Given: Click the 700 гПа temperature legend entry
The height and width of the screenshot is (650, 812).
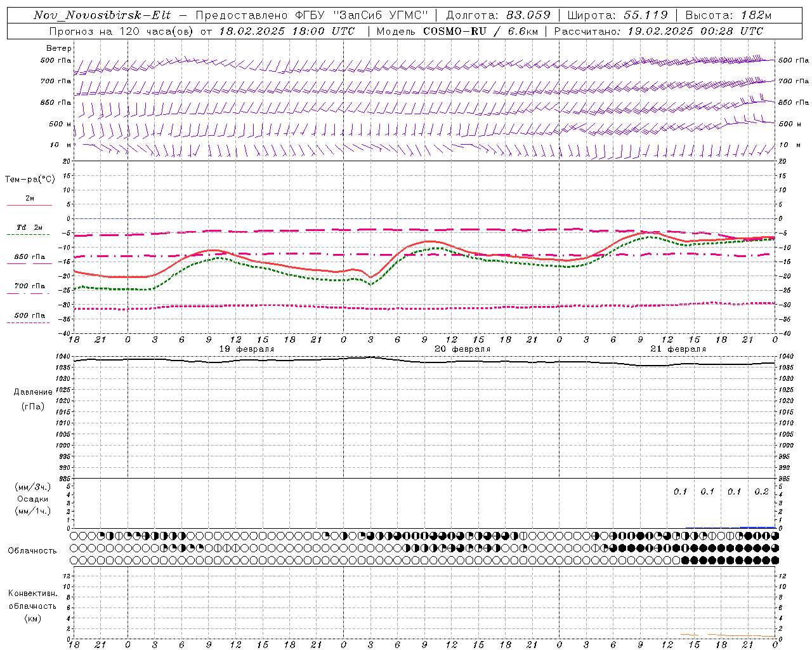Looking at the screenshot, I should point(30,286).
